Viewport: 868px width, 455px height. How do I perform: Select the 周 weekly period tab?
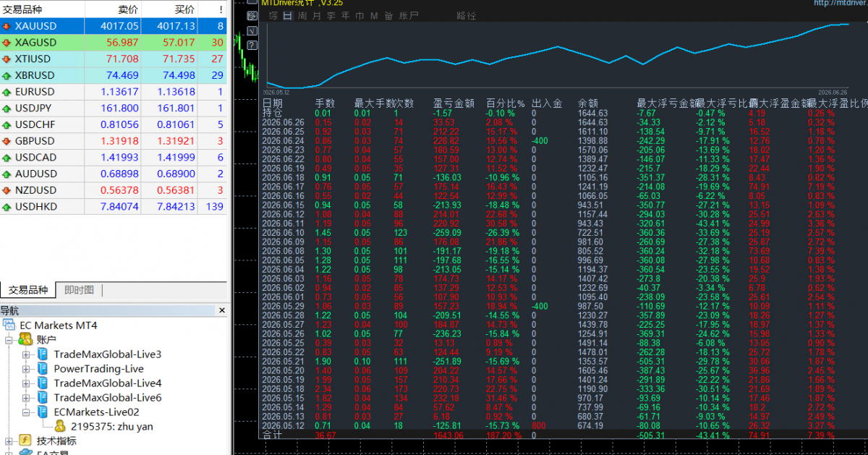pyautogui.click(x=302, y=16)
